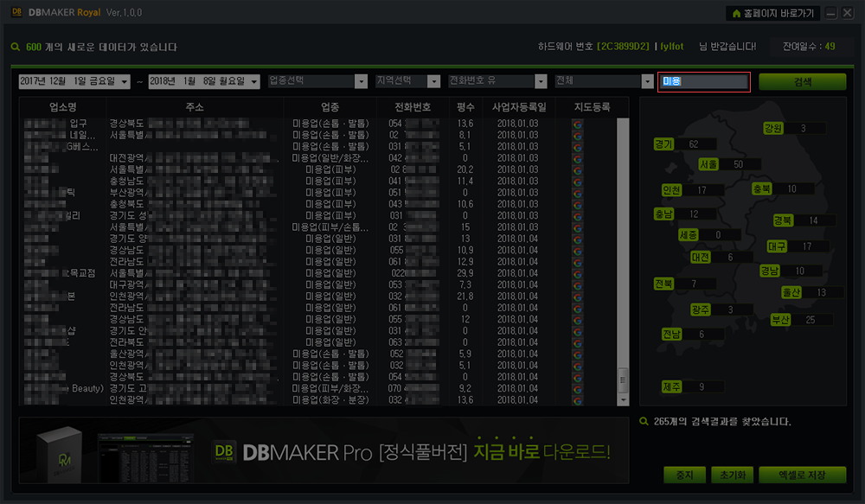The height and width of the screenshot is (504, 865).
Task: Sort by 주소 column header
Action: click(x=195, y=107)
